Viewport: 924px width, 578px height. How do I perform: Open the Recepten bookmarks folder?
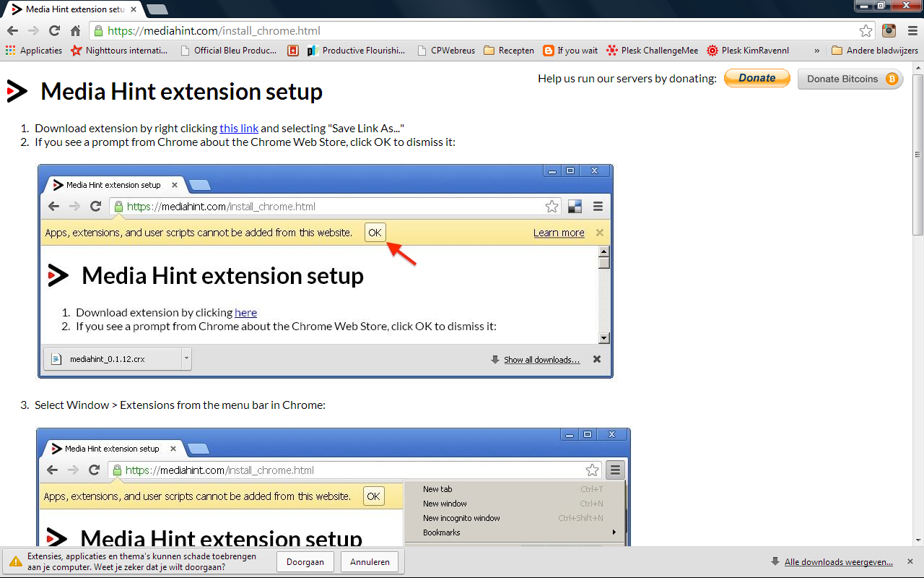coord(509,51)
